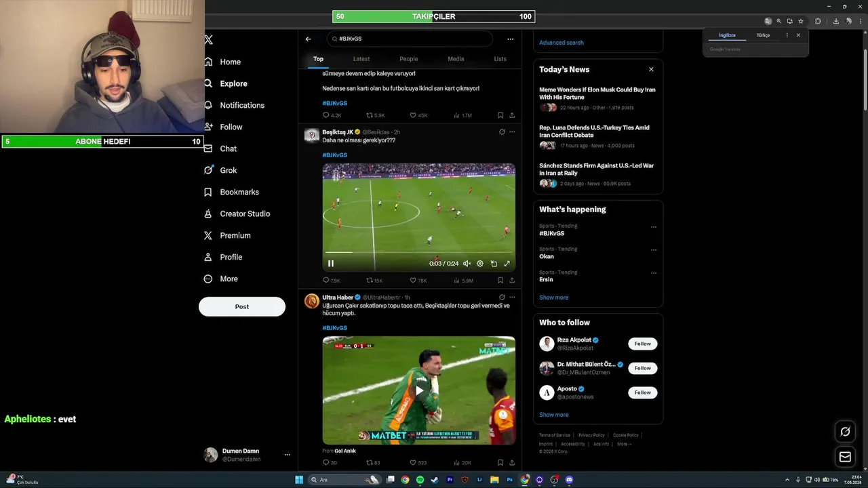Image resolution: width=868 pixels, height=488 pixels.
Task: Like the Ultra Haber post
Action: click(x=418, y=463)
